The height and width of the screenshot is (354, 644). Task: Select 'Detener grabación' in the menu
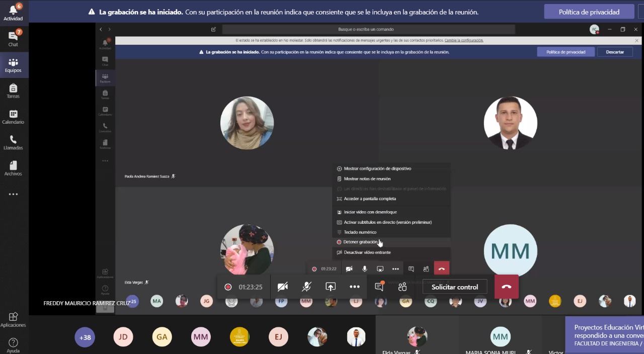[391, 242]
